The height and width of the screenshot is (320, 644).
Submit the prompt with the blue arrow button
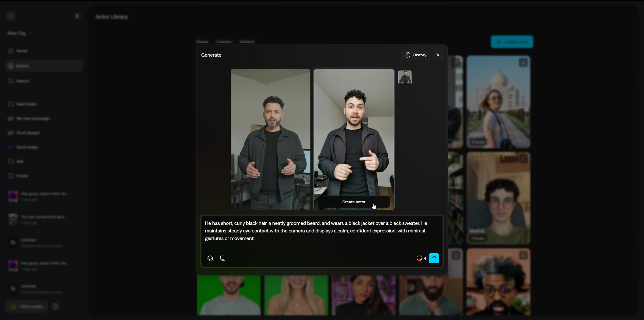434,258
